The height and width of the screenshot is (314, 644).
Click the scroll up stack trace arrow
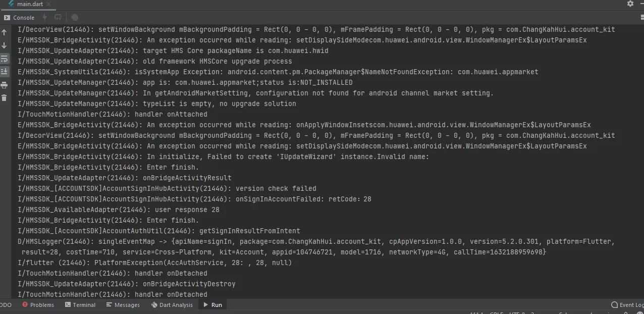tap(4, 32)
